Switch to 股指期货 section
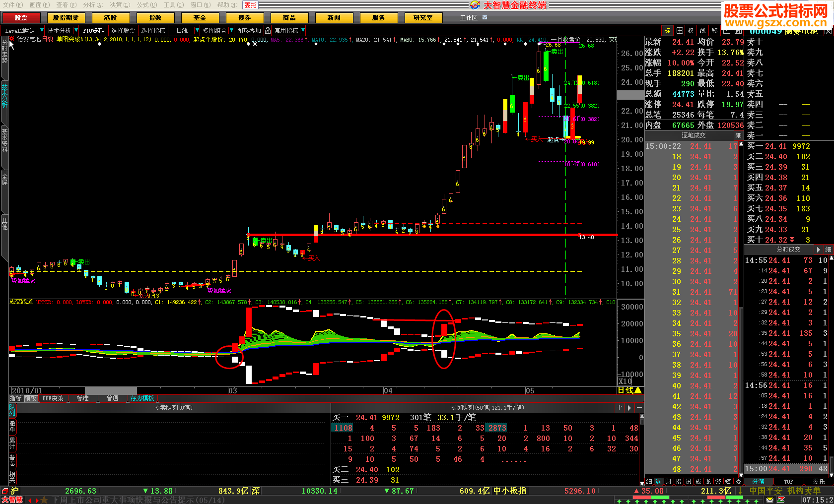The image size is (834, 504). click(66, 18)
